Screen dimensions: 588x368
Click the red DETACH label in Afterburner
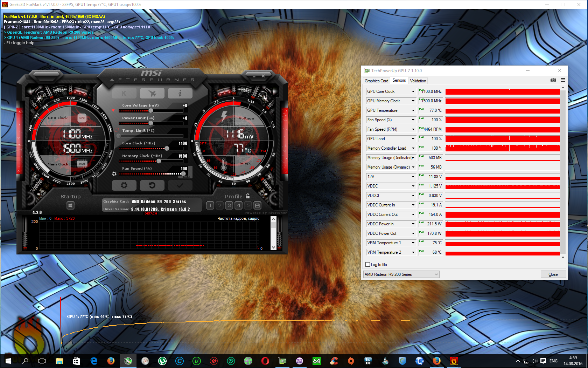tap(151, 213)
